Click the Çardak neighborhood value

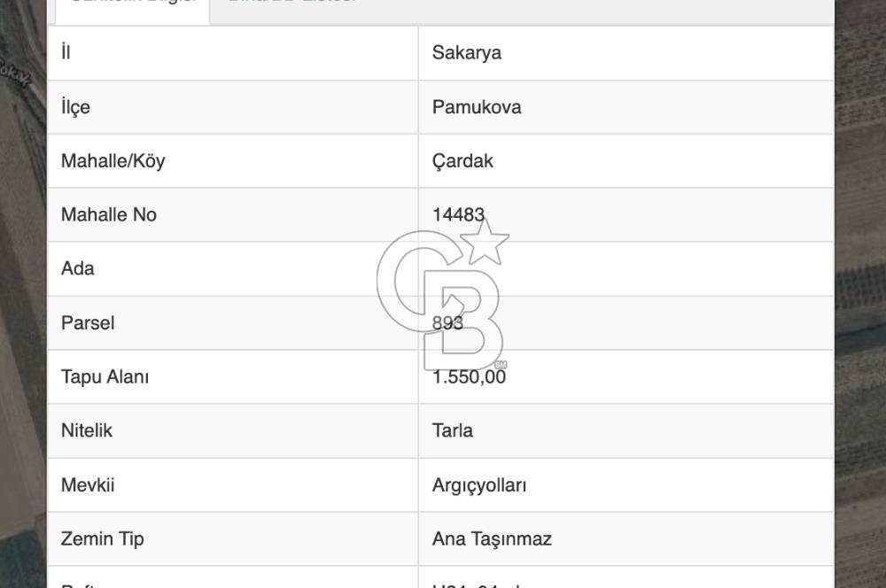click(x=462, y=161)
